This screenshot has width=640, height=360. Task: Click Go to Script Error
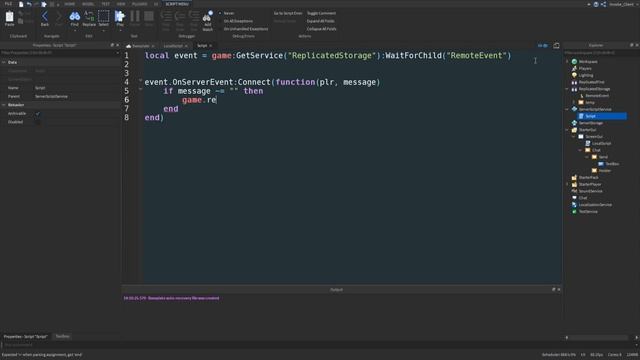(x=288, y=13)
